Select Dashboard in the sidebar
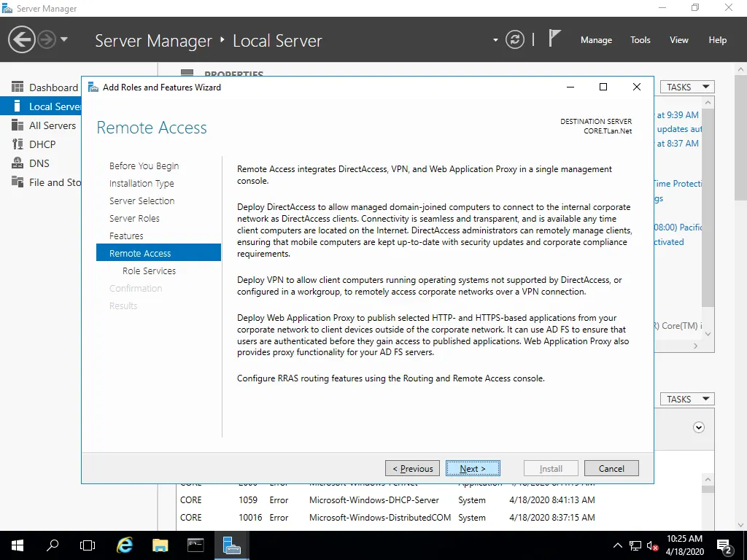Screen dimensions: 747x560 [x=41, y=87]
